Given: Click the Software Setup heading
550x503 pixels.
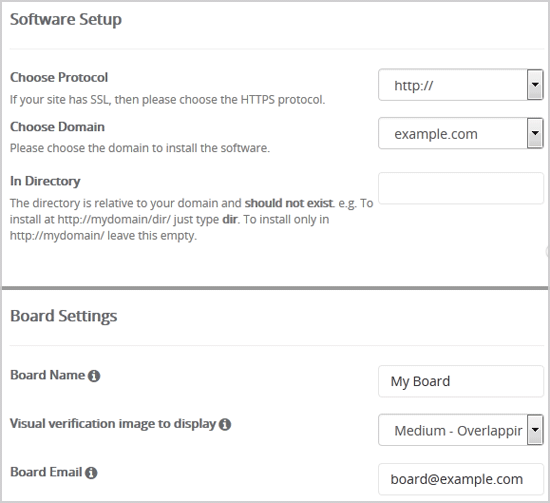Looking at the screenshot, I should coord(66,19).
